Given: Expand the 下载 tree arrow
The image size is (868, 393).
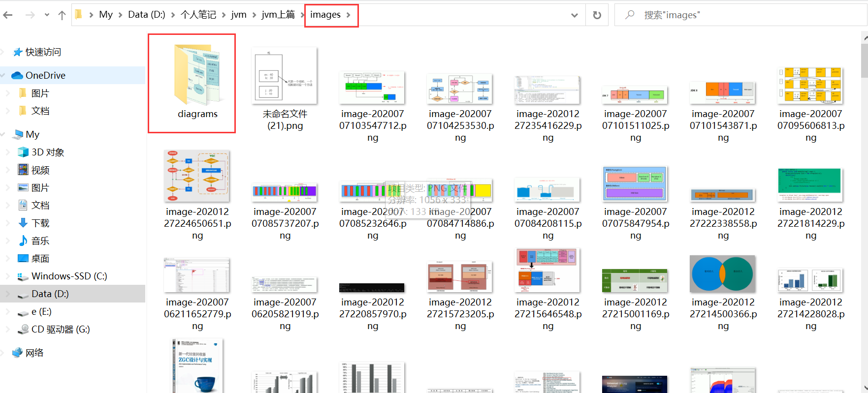Looking at the screenshot, I should (x=7, y=223).
